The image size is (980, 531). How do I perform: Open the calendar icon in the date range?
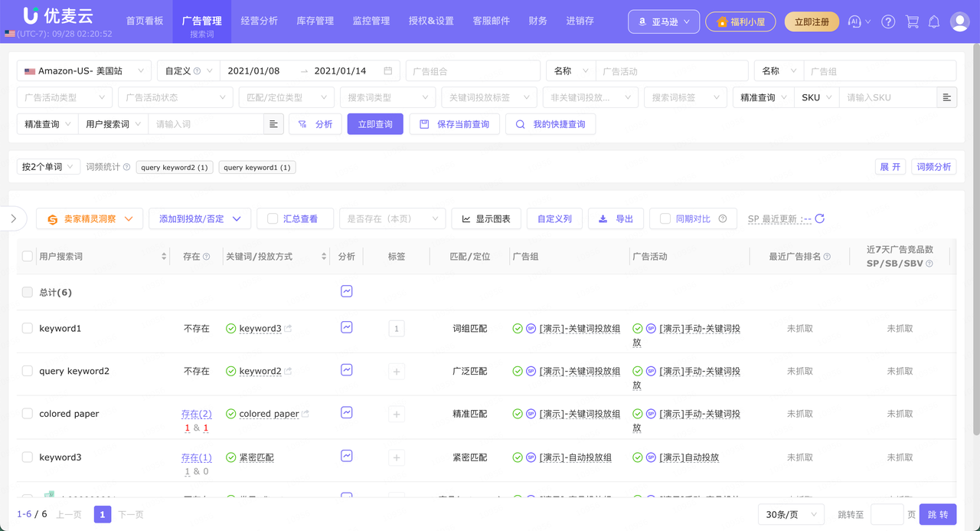[388, 70]
